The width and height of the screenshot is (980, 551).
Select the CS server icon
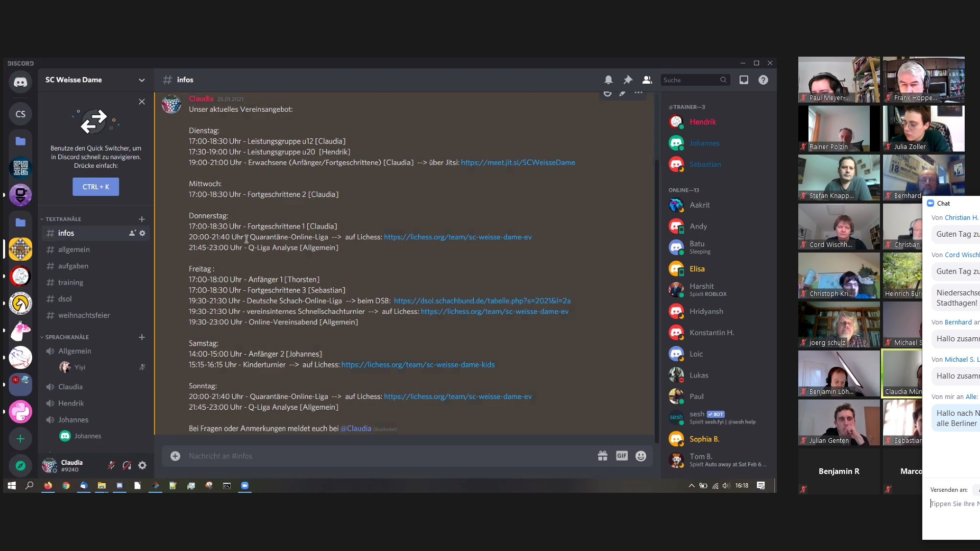pos(20,114)
